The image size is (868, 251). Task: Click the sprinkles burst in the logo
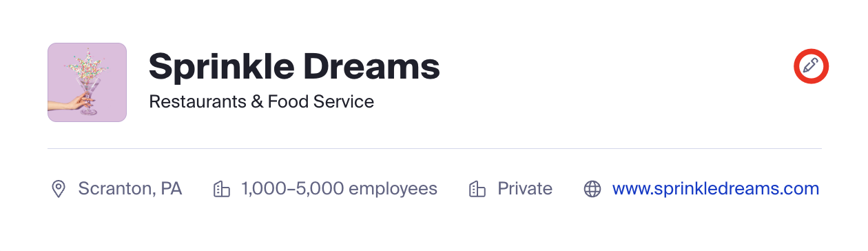click(x=88, y=66)
